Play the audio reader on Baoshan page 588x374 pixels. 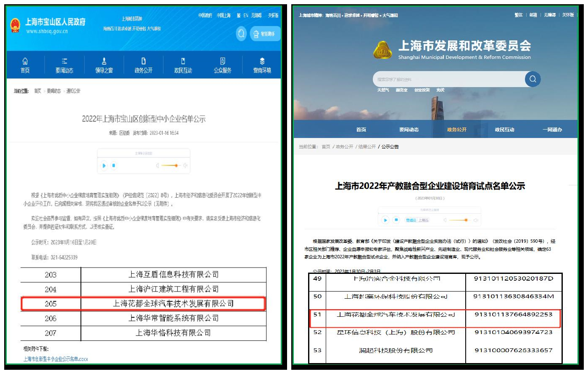coord(104,166)
